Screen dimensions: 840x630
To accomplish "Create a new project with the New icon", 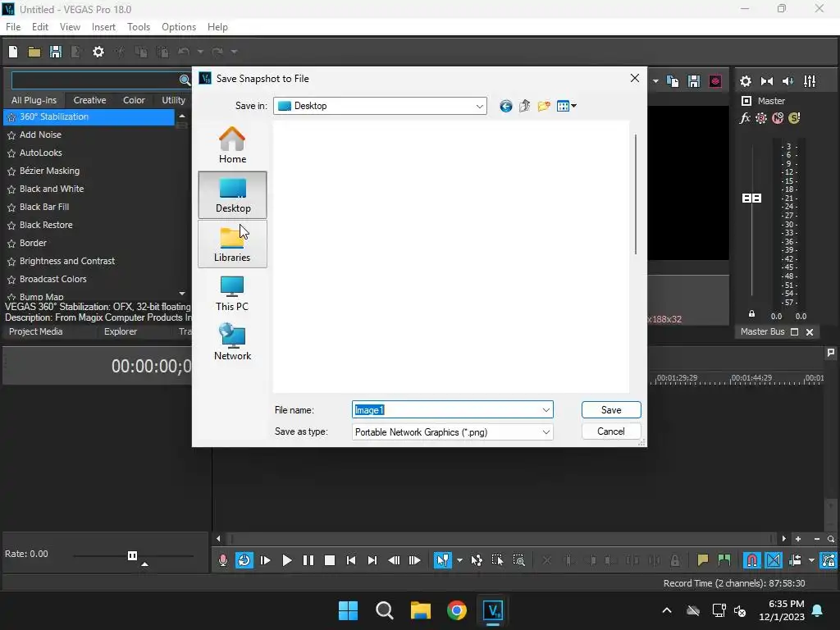I will pyautogui.click(x=13, y=52).
